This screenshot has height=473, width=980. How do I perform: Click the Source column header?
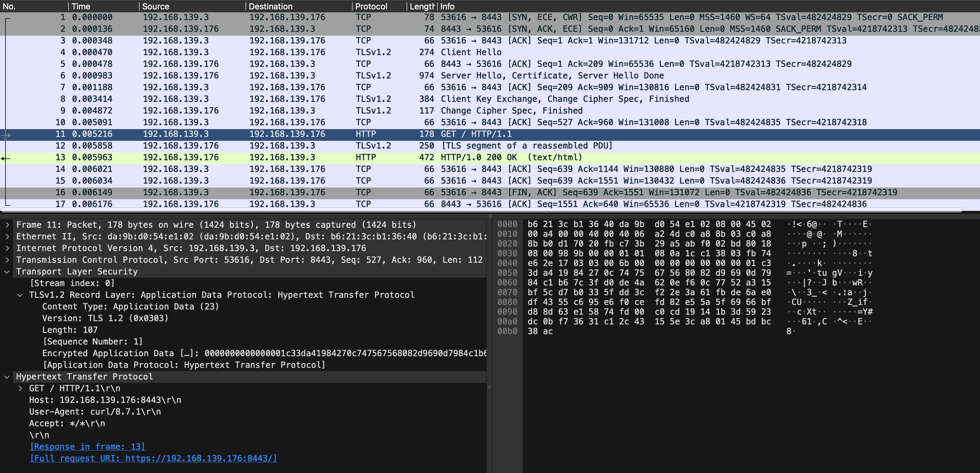156,6
